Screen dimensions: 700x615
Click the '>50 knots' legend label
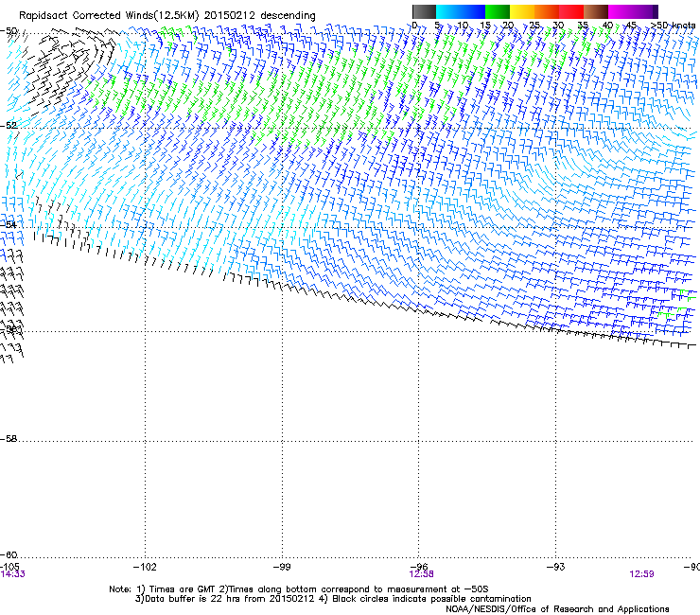click(673, 25)
